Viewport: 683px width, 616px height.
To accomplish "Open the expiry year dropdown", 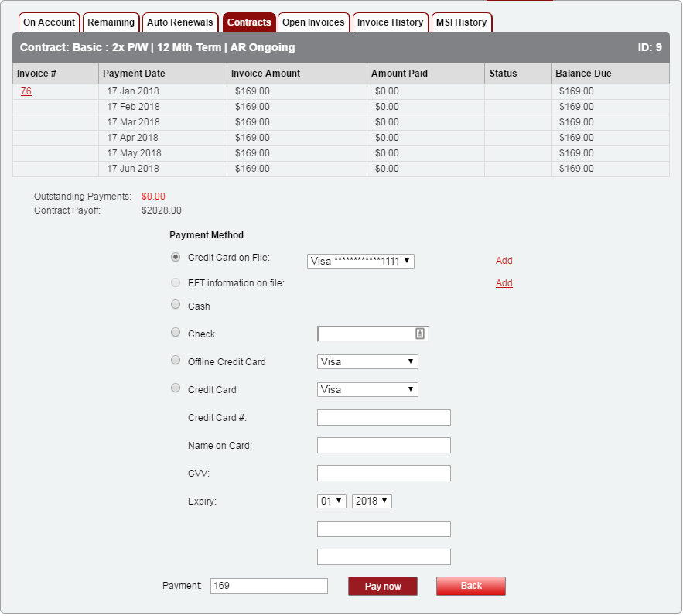I will [372, 501].
